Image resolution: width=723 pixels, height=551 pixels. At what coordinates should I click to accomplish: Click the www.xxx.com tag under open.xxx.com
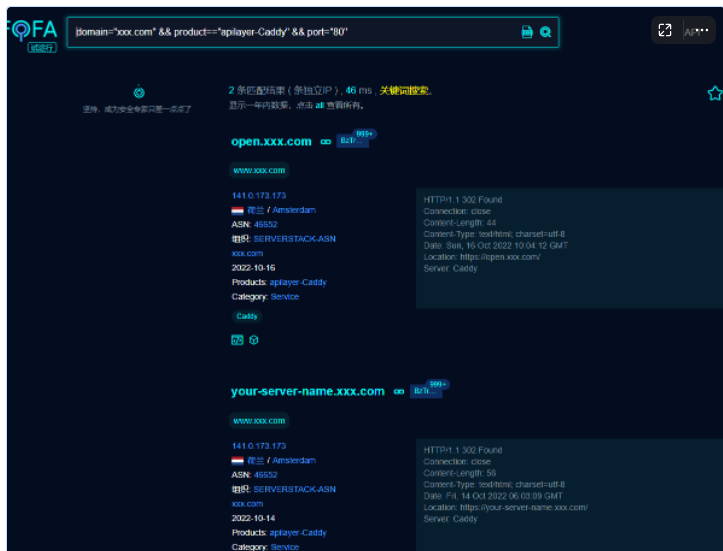pos(259,170)
